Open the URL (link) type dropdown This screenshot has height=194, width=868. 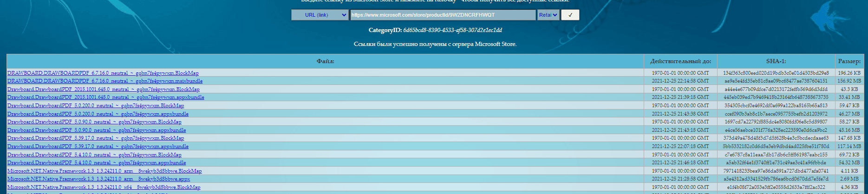[x=320, y=15]
